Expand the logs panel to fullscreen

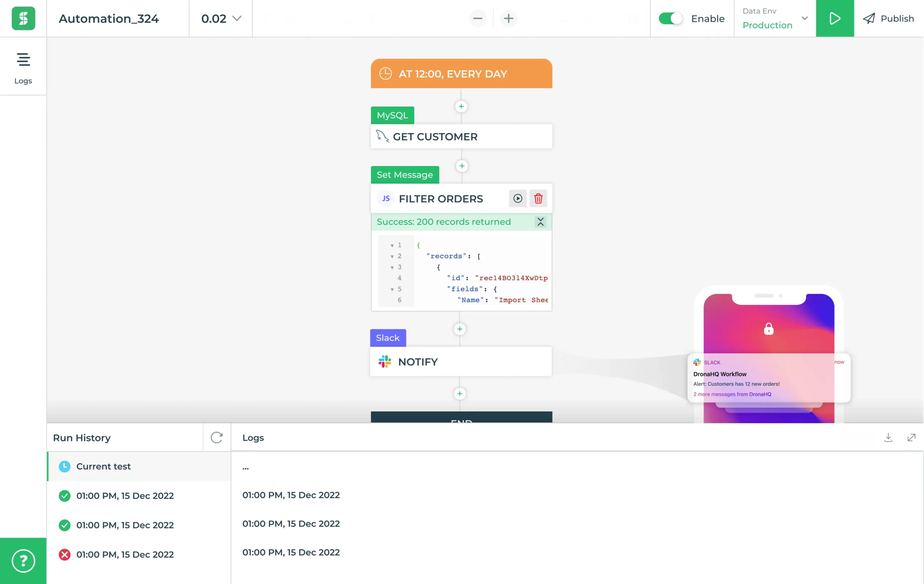[x=911, y=437]
